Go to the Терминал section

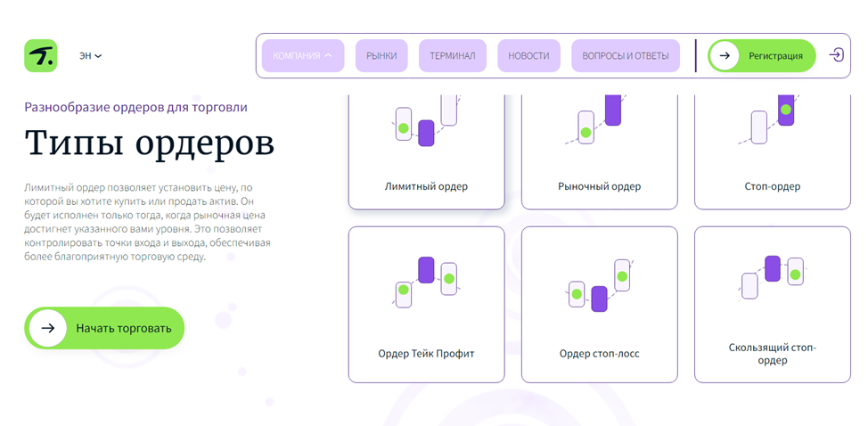(x=453, y=55)
